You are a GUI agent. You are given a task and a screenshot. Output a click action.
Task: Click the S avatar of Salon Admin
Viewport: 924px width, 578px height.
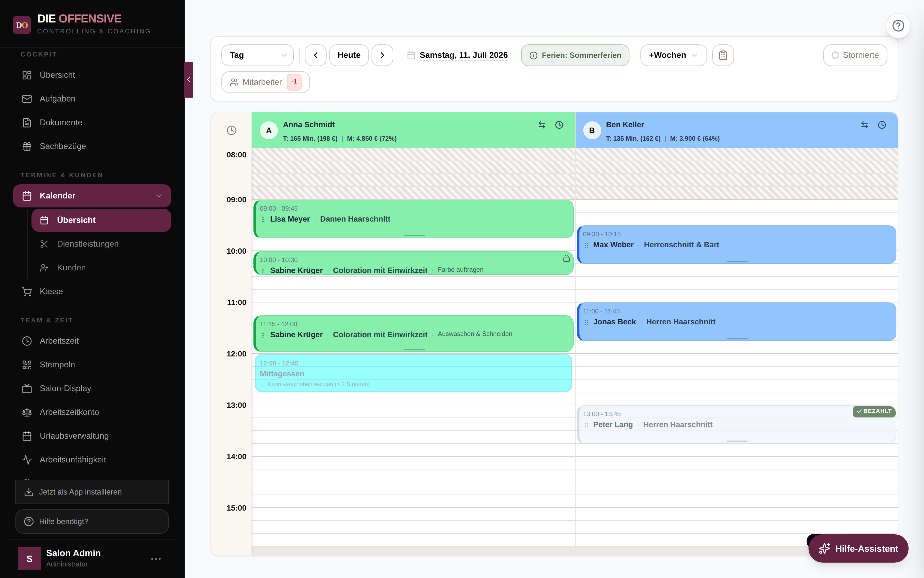[30, 558]
